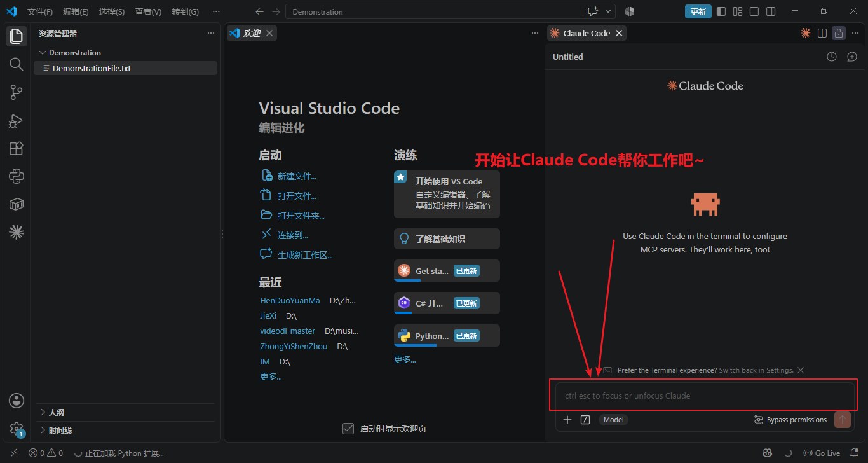Start a new Claude conversation icon

[852, 57]
